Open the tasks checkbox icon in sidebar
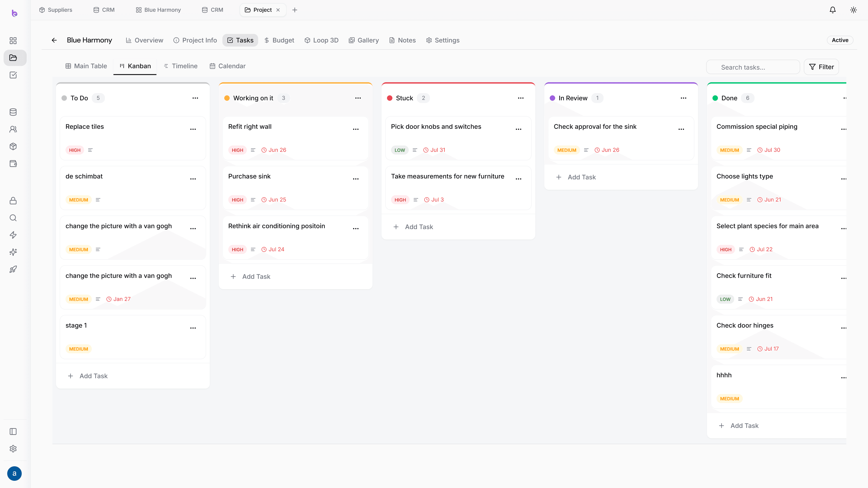Screen dimensions: 868x488 point(13,75)
